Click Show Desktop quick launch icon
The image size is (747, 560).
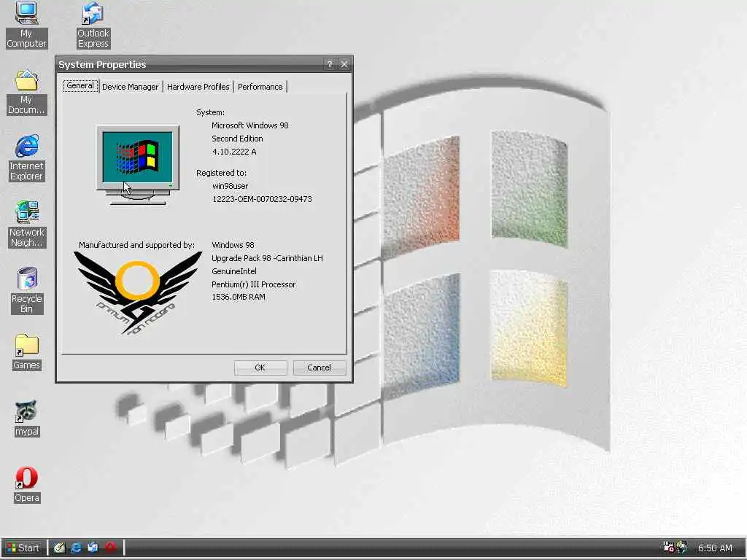tap(59, 548)
